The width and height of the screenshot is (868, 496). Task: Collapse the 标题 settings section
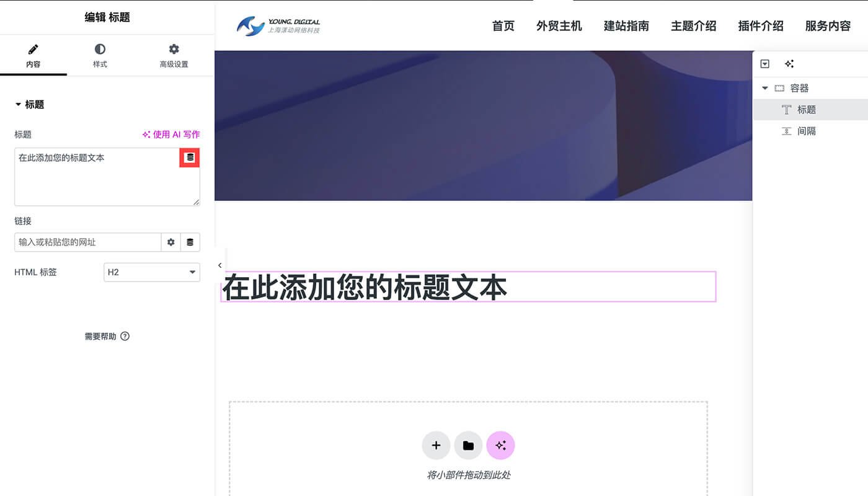click(x=18, y=104)
